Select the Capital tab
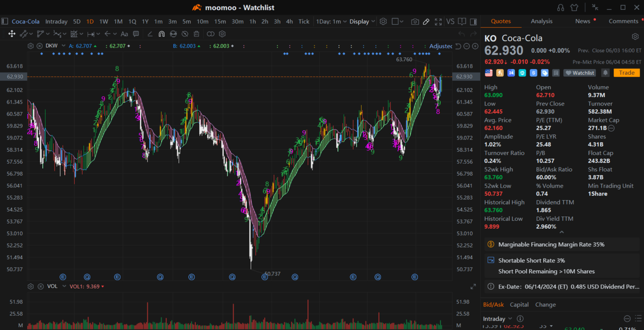Viewport: 644px width, 330px height. (519, 304)
